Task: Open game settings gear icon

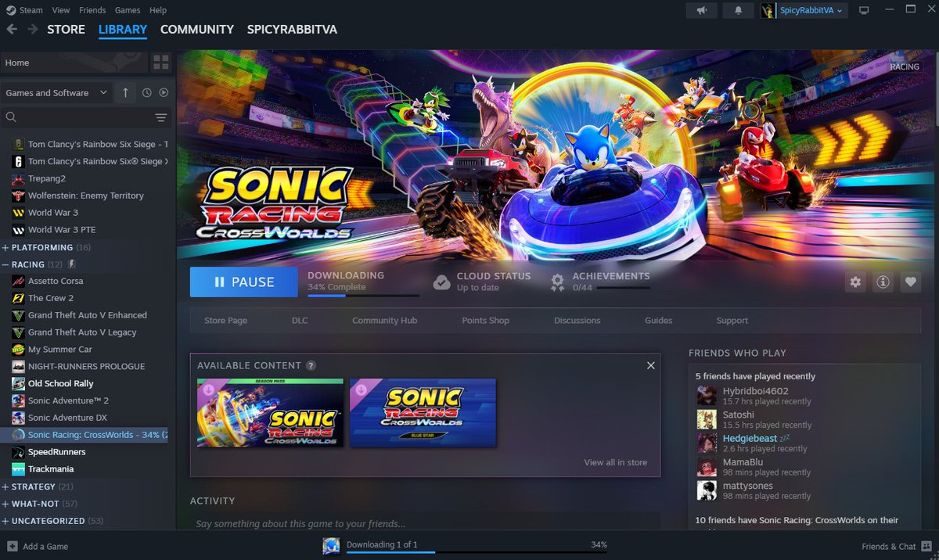Action: (x=855, y=282)
